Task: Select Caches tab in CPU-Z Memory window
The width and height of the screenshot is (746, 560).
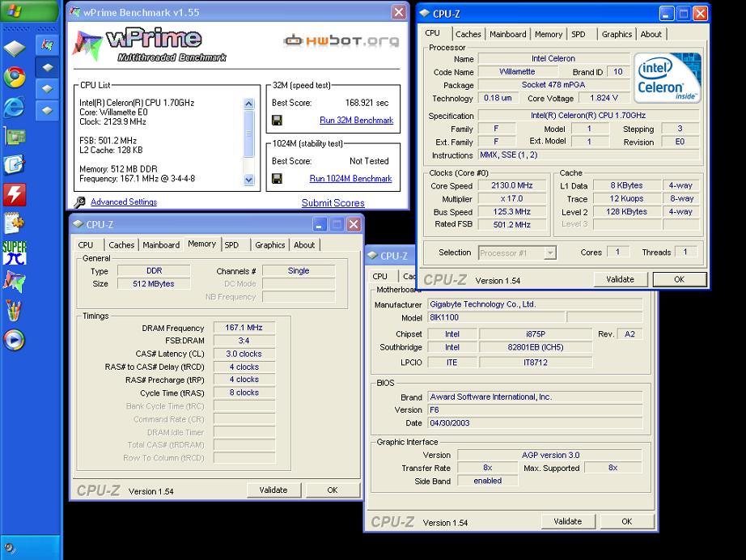Action: (x=122, y=245)
